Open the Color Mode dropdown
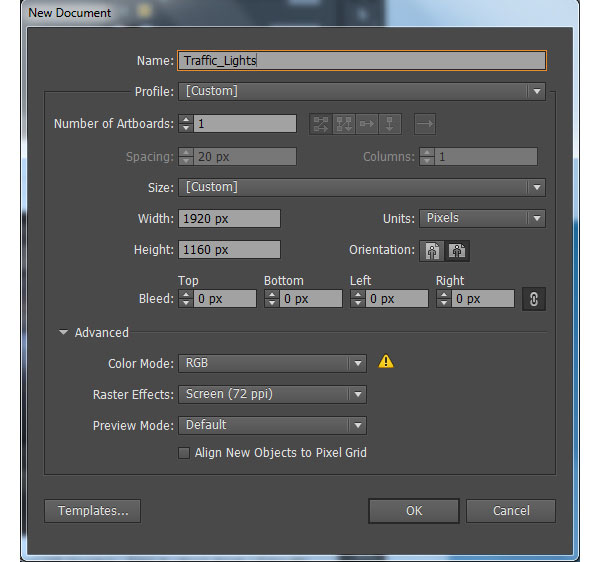Image resolution: width=600 pixels, height=562 pixels. [x=272, y=363]
